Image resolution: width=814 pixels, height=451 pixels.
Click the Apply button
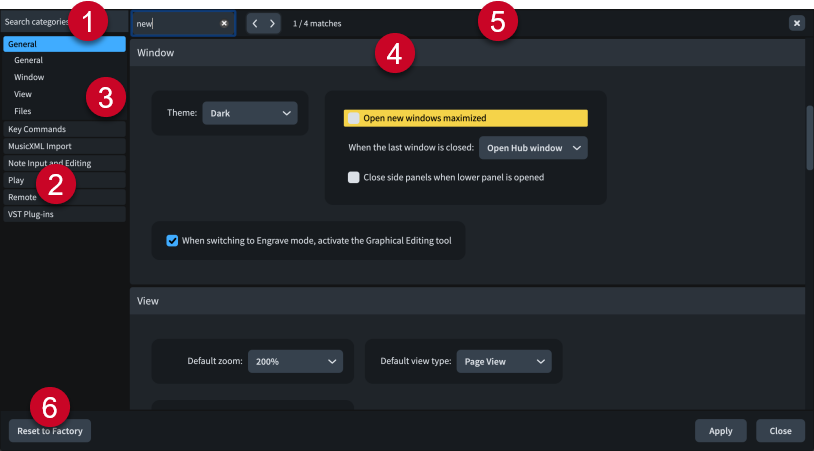[x=720, y=431]
